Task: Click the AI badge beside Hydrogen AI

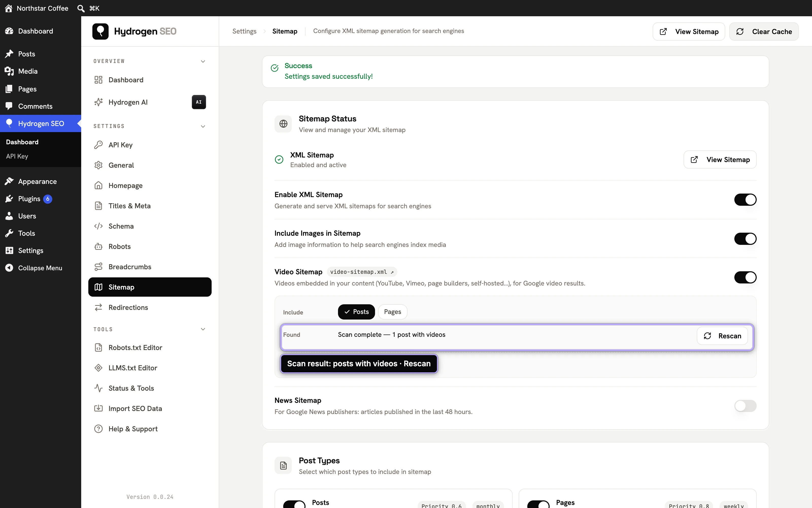Action: 199,102
